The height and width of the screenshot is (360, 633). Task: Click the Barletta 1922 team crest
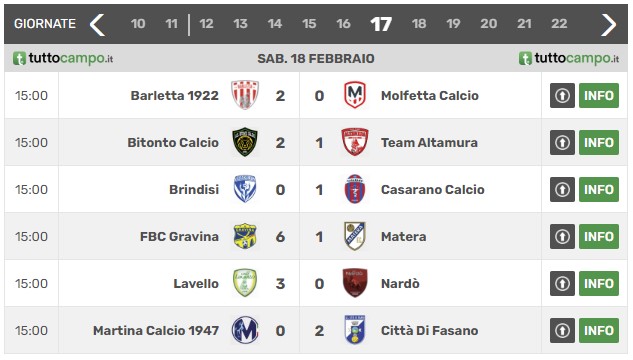tap(245, 95)
